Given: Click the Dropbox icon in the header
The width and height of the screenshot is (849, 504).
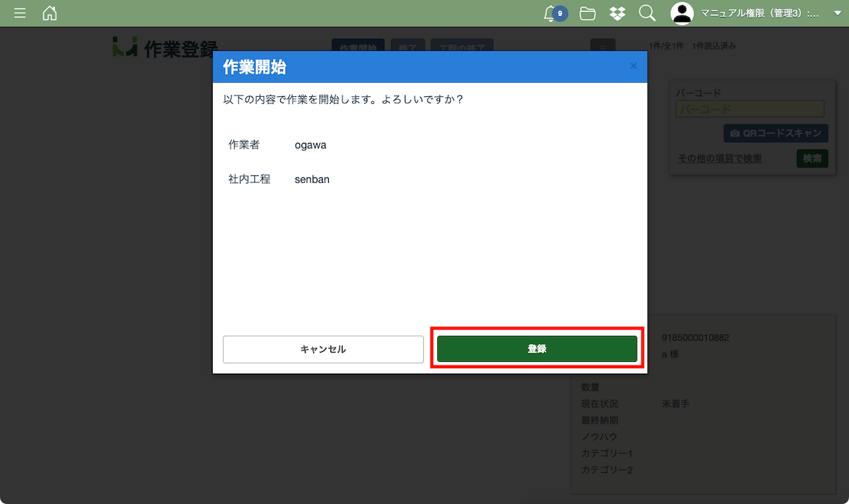Looking at the screenshot, I should click(617, 13).
